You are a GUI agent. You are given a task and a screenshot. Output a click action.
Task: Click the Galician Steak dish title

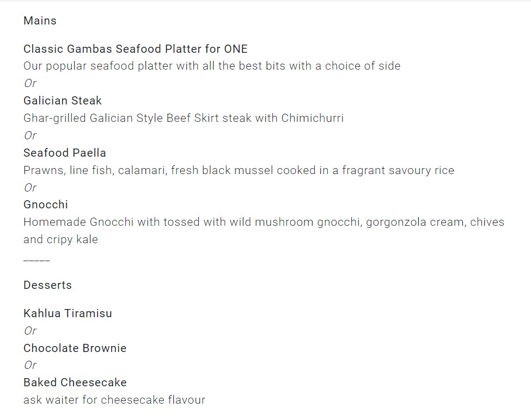pos(62,101)
